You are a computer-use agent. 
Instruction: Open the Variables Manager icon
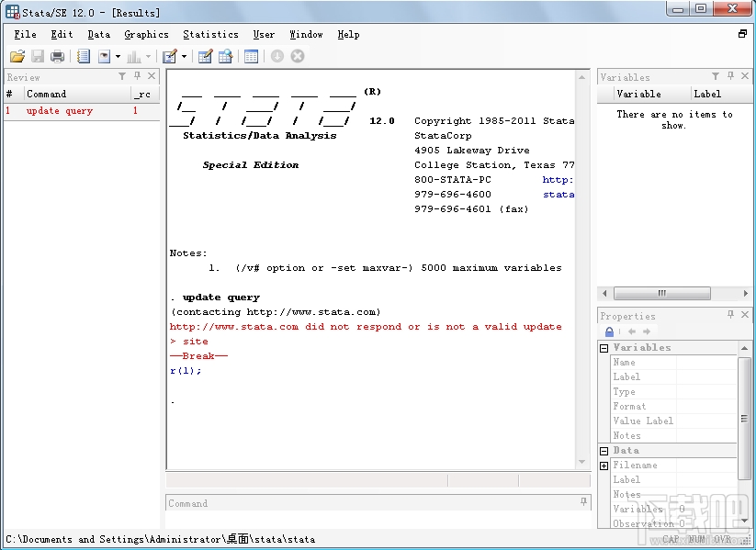[251, 57]
